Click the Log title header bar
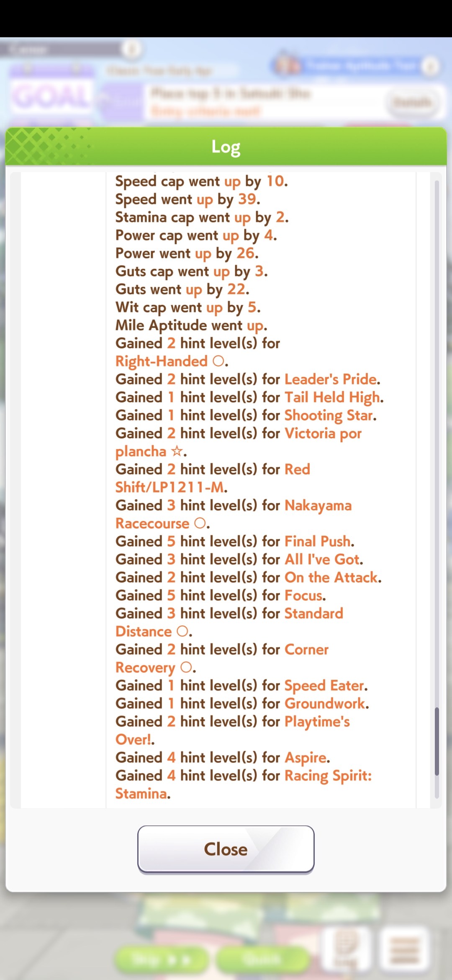 pyautogui.click(x=226, y=147)
